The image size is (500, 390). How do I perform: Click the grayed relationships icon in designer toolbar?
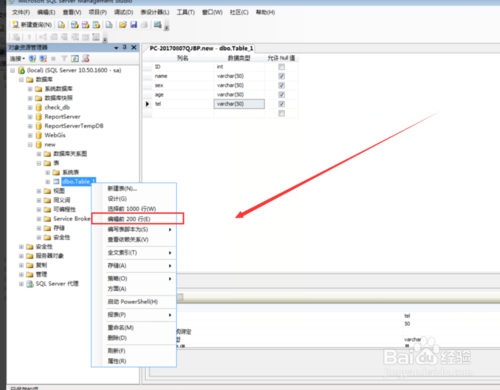pos(43,37)
